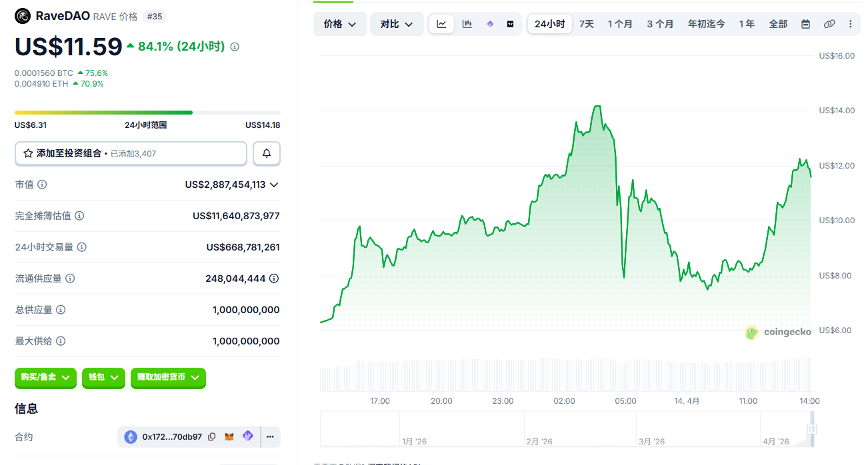Viewport: 868px width, 465px height.
Task: Click the purple gem icon in contract row
Action: click(248, 436)
